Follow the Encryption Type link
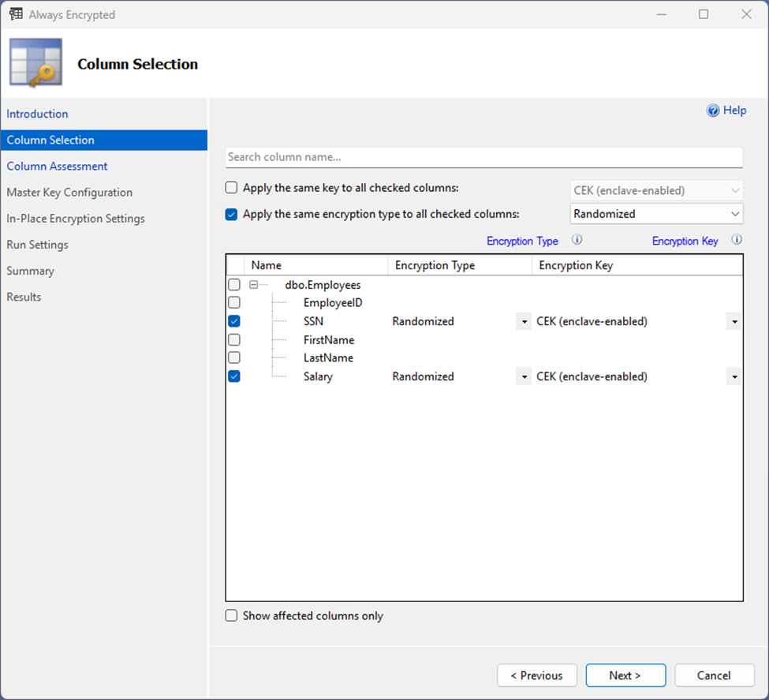This screenshot has height=700, width=769. [x=522, y=241]
